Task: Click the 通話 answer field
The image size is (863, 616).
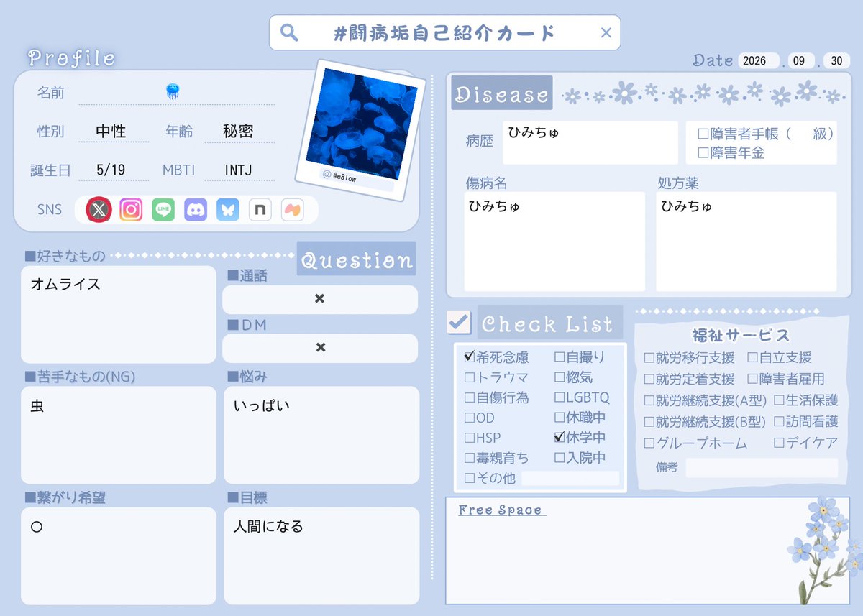Action: (320, 299)
